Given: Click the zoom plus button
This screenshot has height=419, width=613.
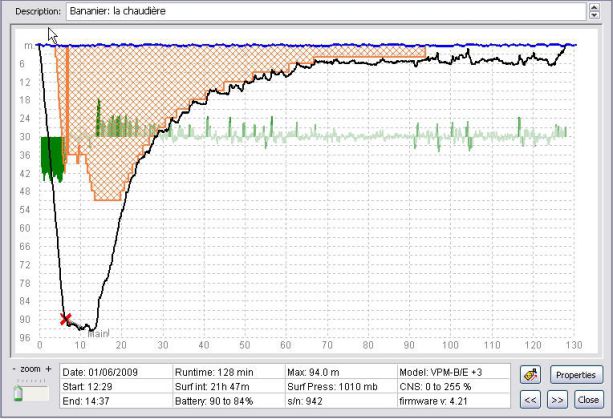Looking at the screenshot, I should [x=48, y=368].
